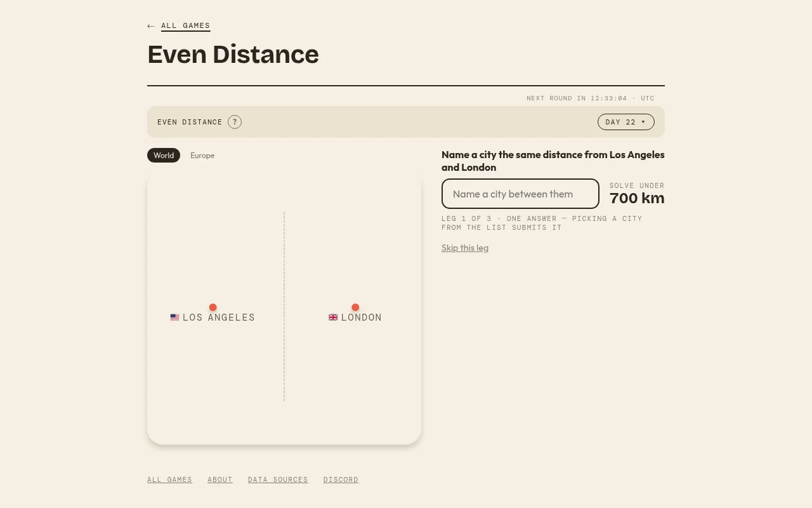Click the back arrow beside All Games
This screenshot has height=508, width=812.
point(150,26)
